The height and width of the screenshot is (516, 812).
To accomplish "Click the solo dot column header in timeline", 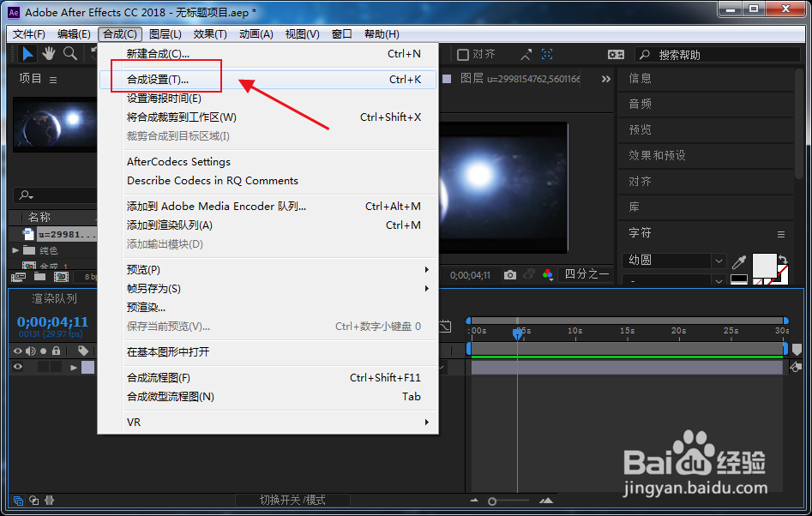I will pos(44,351).
